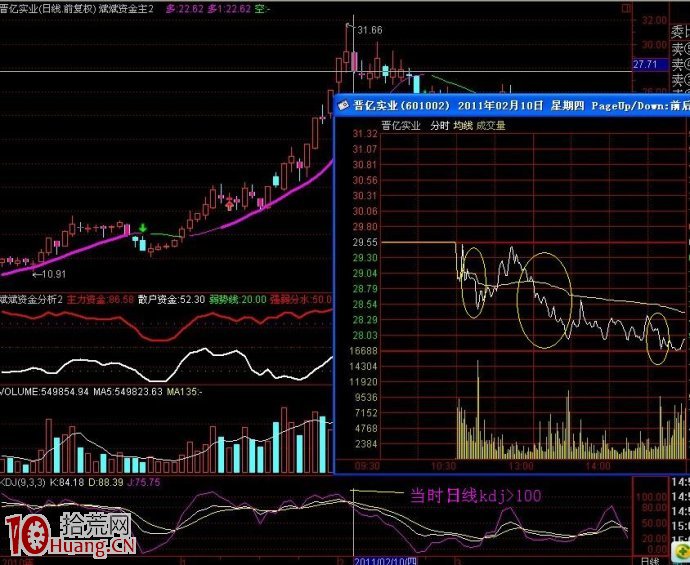The width and height of the screenshot is (690, 565).
Task: Click the KDJ(9,3,3) indicator name
Action: click(x=23, y=482)
